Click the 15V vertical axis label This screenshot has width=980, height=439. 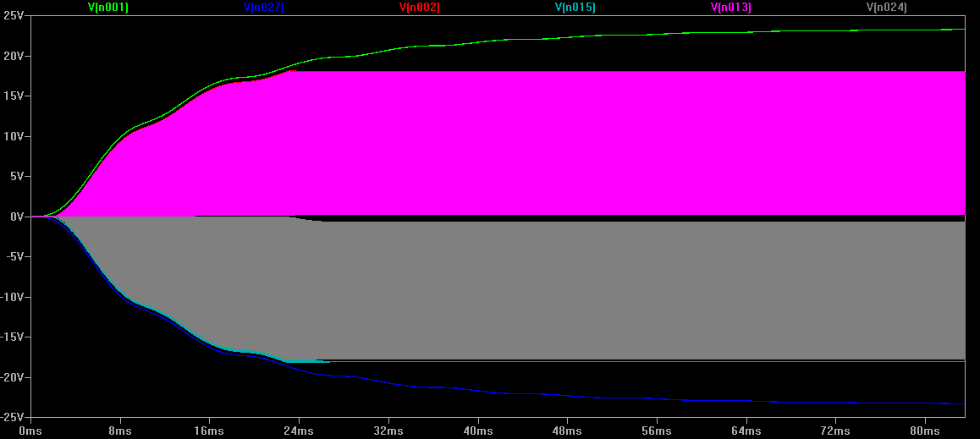coord(14,96)
